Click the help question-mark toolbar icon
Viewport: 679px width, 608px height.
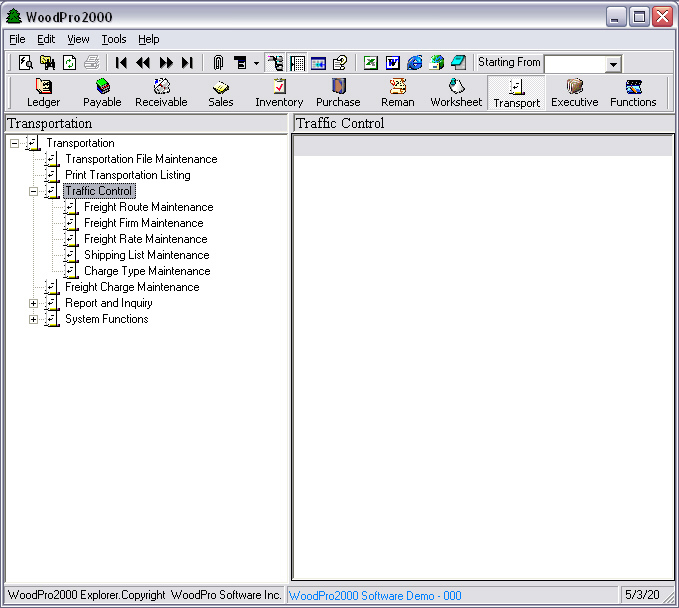point(340,63)
